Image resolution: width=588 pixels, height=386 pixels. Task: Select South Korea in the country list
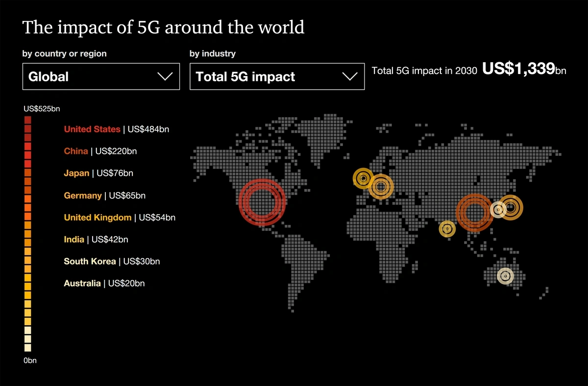point(90,262)
